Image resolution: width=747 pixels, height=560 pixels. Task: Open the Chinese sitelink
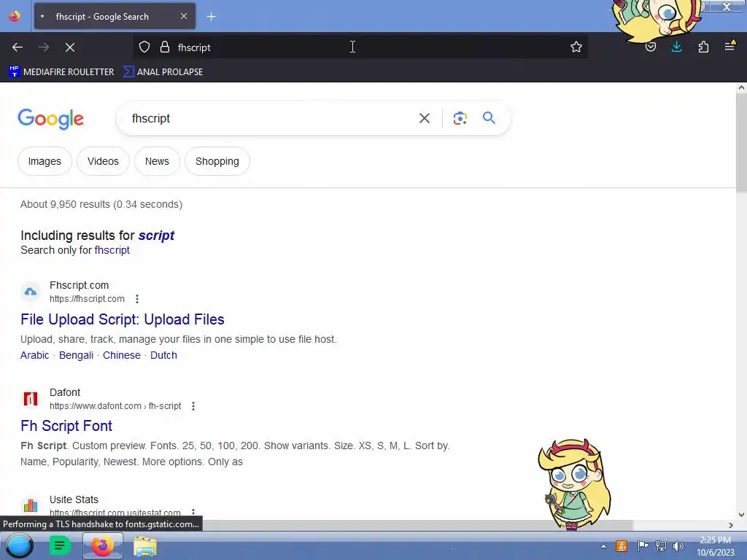122,355
